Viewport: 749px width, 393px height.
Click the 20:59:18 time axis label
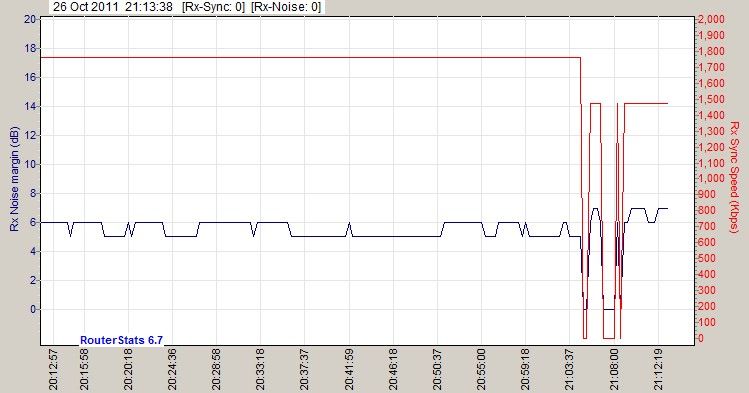(525, 370)
